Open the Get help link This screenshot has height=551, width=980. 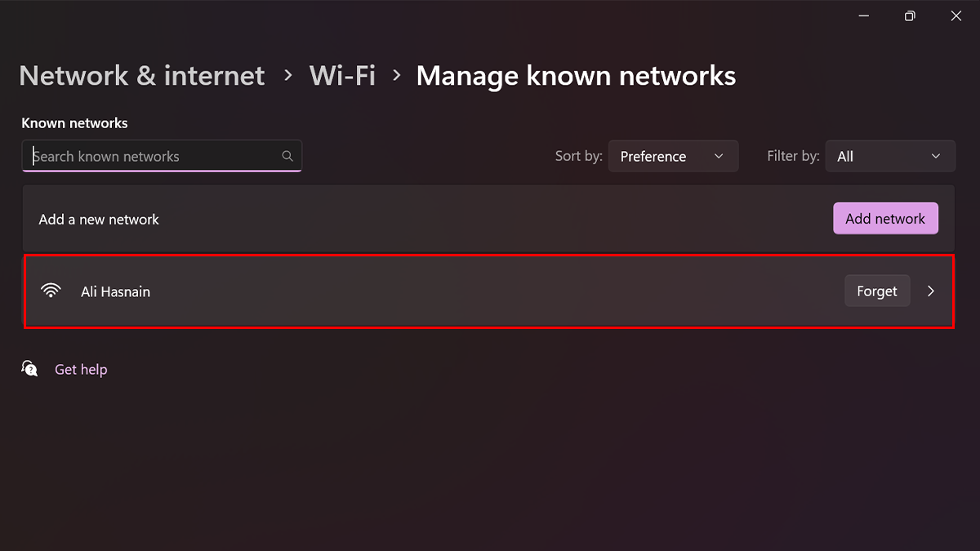click(x=81, y=370)
